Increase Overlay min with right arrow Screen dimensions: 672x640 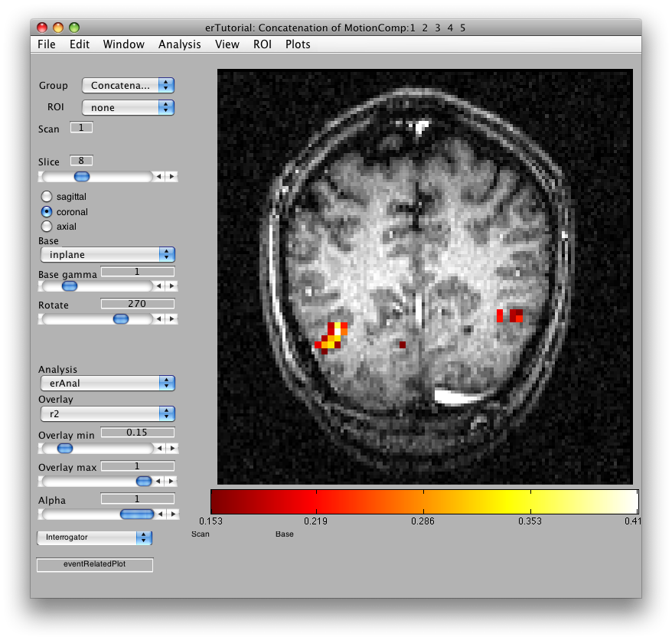pyautogui.click(x=172, y=449)
